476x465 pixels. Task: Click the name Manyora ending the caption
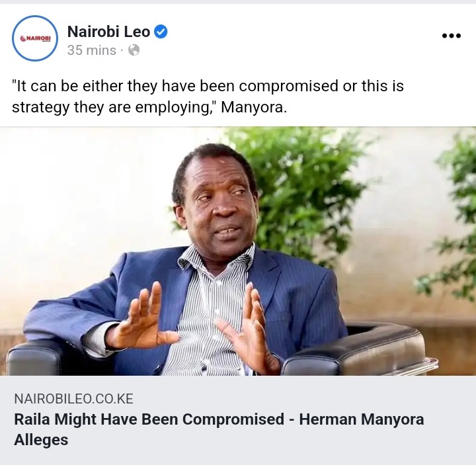point(254,107)
